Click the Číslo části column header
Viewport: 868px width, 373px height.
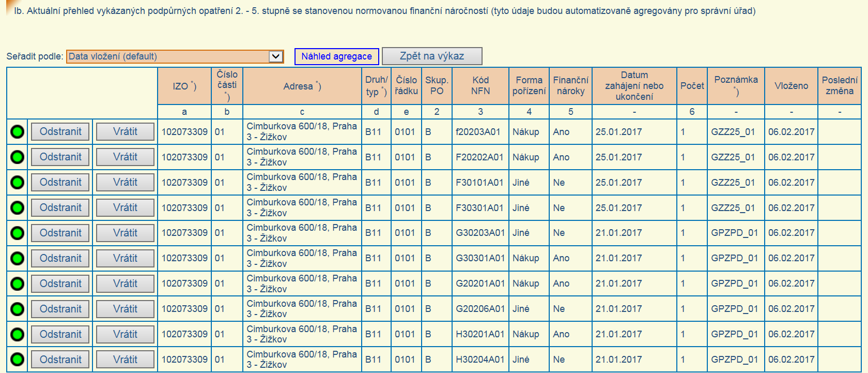[227, 86]
